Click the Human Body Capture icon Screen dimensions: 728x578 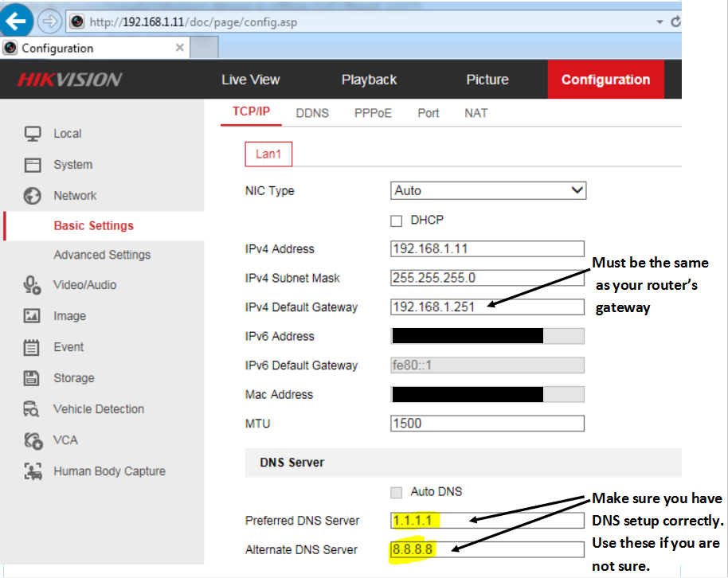point(32,471)
